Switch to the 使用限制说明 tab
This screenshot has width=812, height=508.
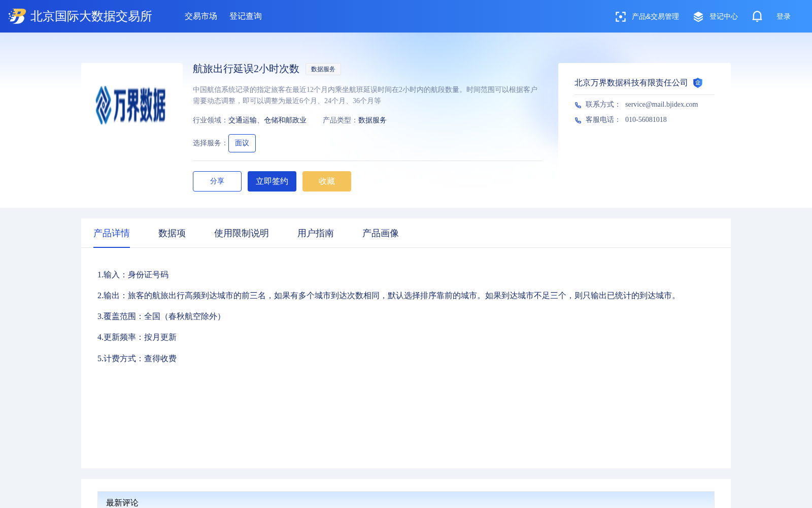[x=242, y=233]
